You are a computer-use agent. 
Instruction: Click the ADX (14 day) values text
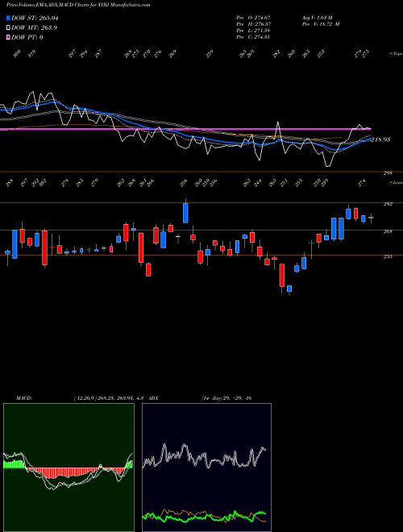click(x=226, y=398)
